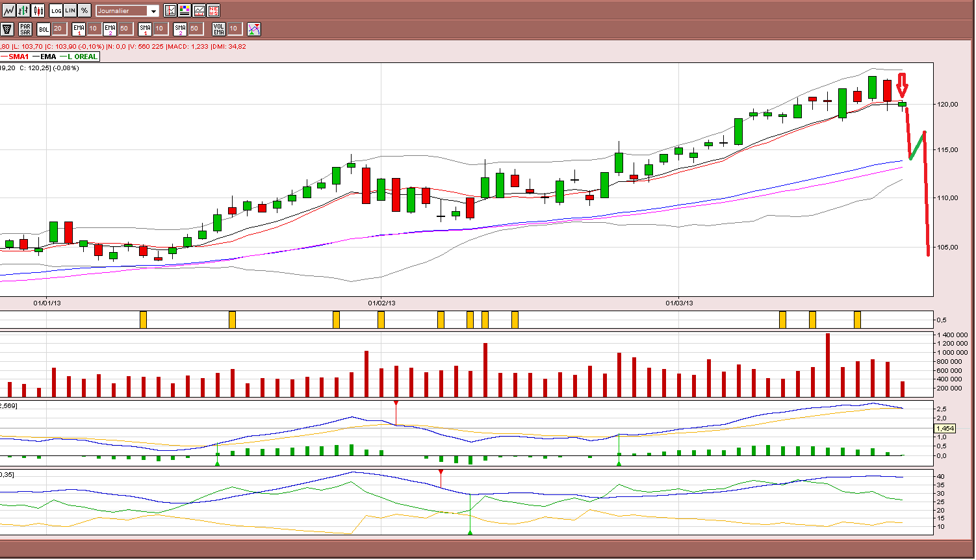Click the 01/03/13 date label
The width and height of the screenshot is (976, 560).
[679, 303]
